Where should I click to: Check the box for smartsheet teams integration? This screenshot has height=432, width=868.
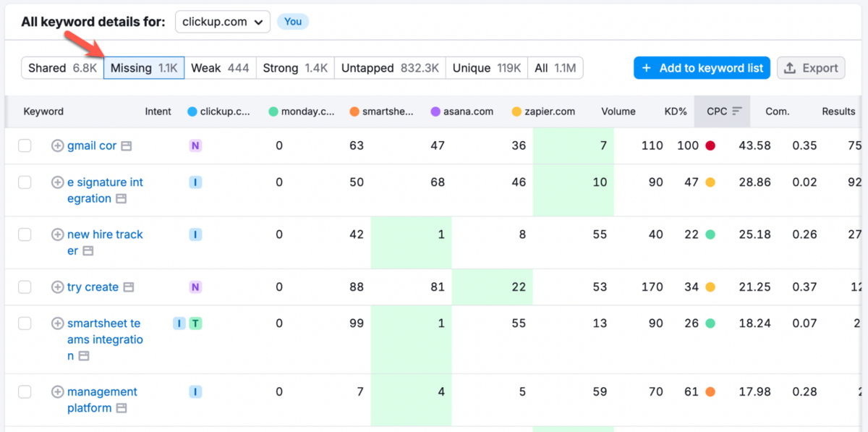coord(25,323)
